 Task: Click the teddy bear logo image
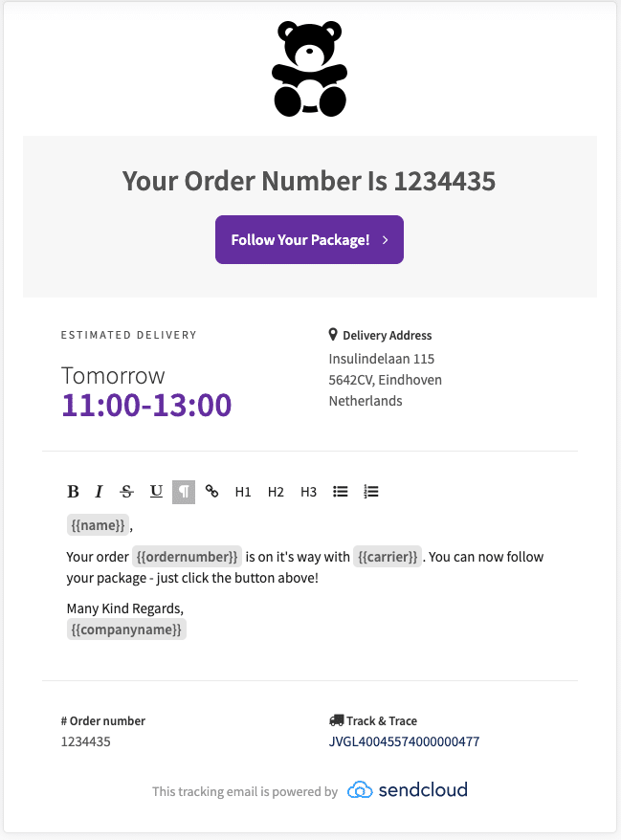pos(310,69)
